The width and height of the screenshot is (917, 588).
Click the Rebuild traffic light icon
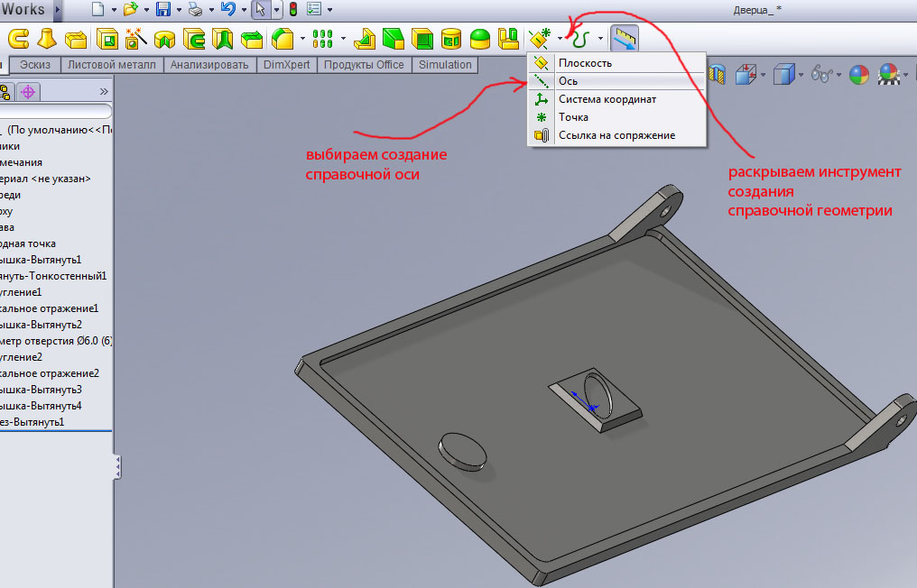292,10
